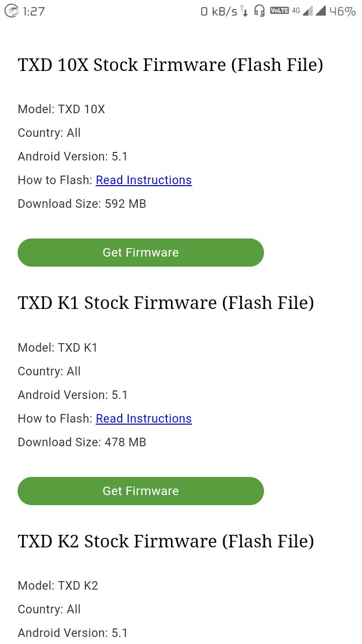Image resolution: width=362 pixels, height=644 pixels.
Task: Select TXD K2 Stock Firmware heading
Action: (x=166, y=541)
